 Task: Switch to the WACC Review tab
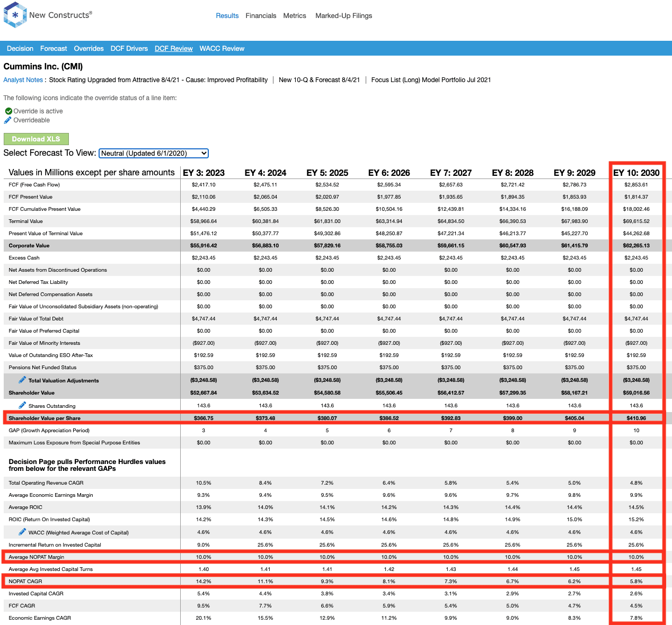[x=222, y=48]
